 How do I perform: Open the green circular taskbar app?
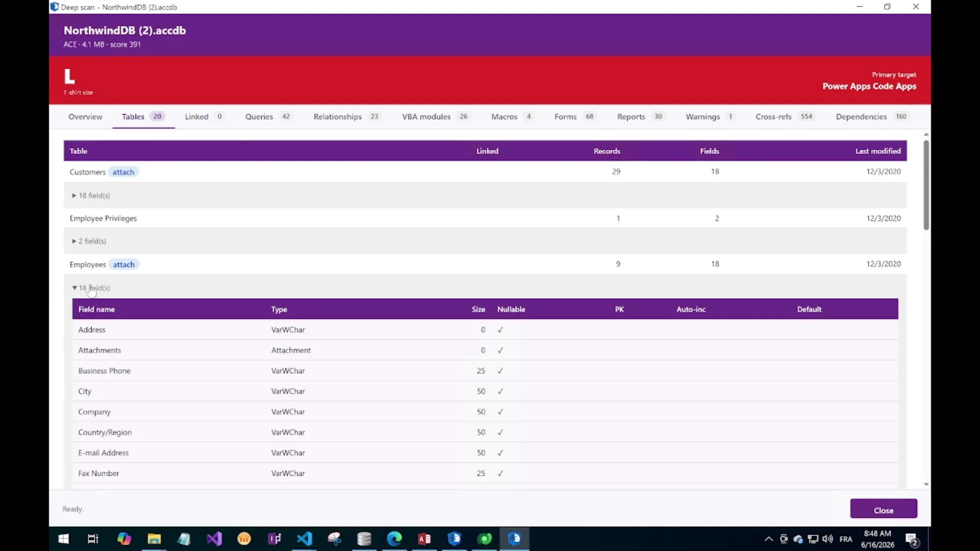(x=485, y=539)
